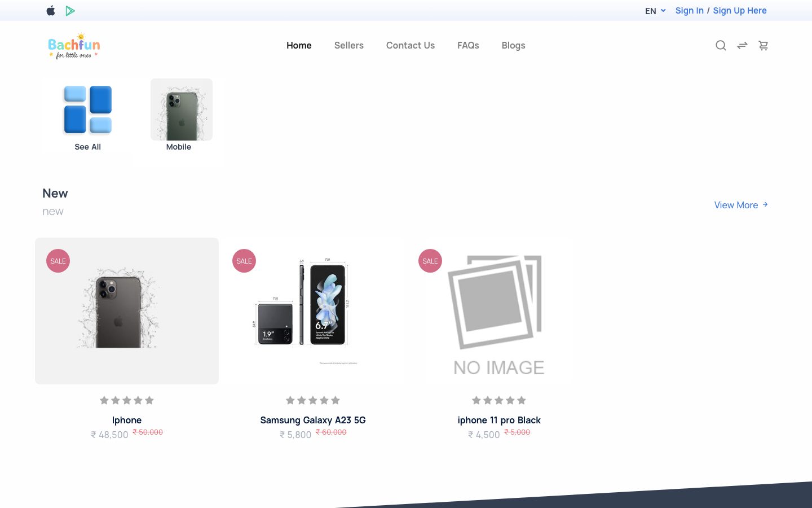The height and width of the screenshot is (508, 812).
Task: Click the See All category label
Action: [87, 147]
